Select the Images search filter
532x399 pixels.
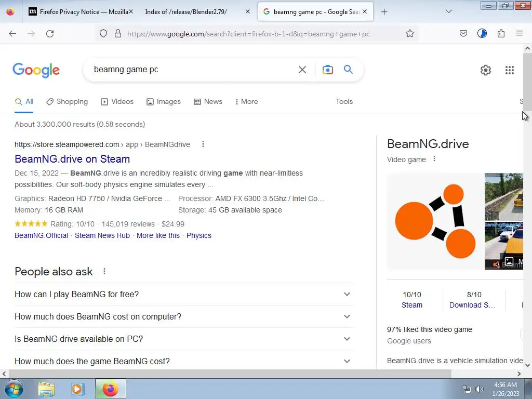click(164, 101)
